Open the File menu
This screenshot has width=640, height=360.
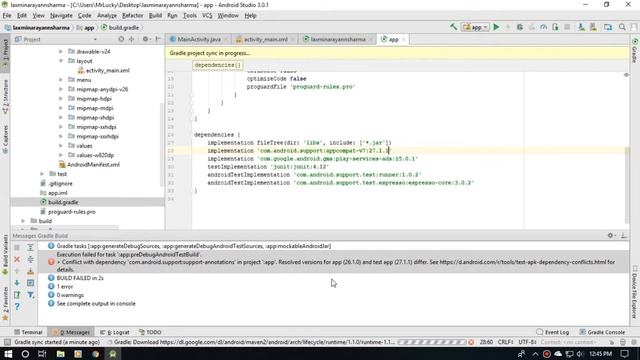pyautogui.click(x=7, y=16)
